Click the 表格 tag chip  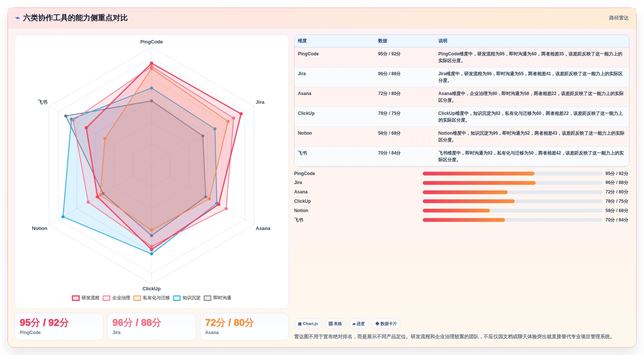point(335,324)
